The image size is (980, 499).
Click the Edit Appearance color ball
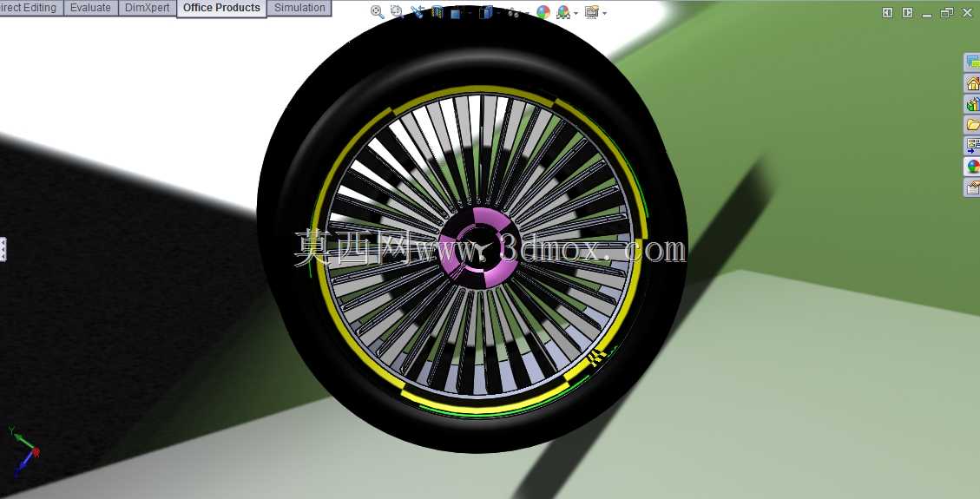pos(543,12)
